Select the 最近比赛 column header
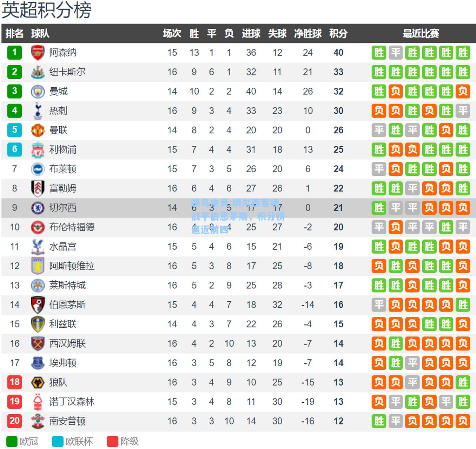 tap(421, 34)
